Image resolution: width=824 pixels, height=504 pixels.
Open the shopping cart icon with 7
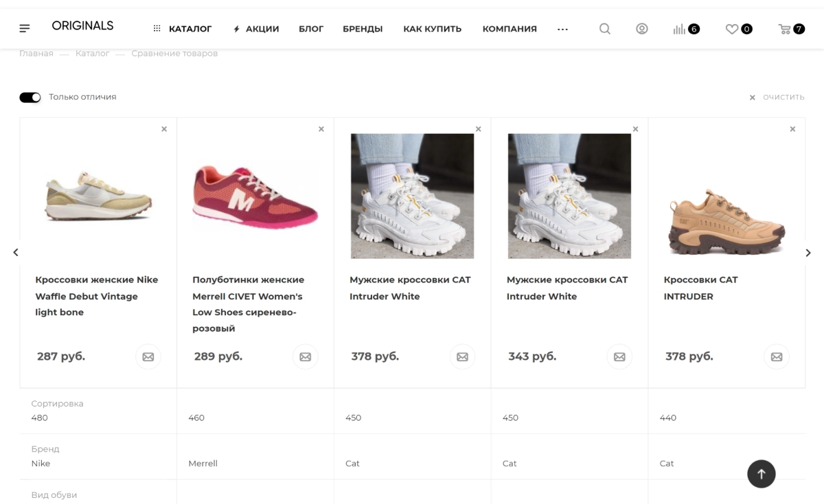(791, 29)
